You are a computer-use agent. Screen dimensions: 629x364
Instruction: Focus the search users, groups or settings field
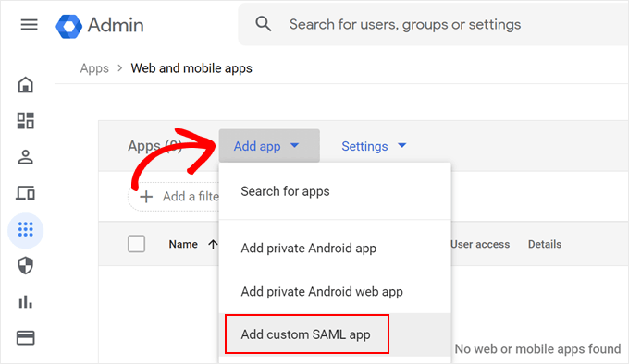point(433,24)
